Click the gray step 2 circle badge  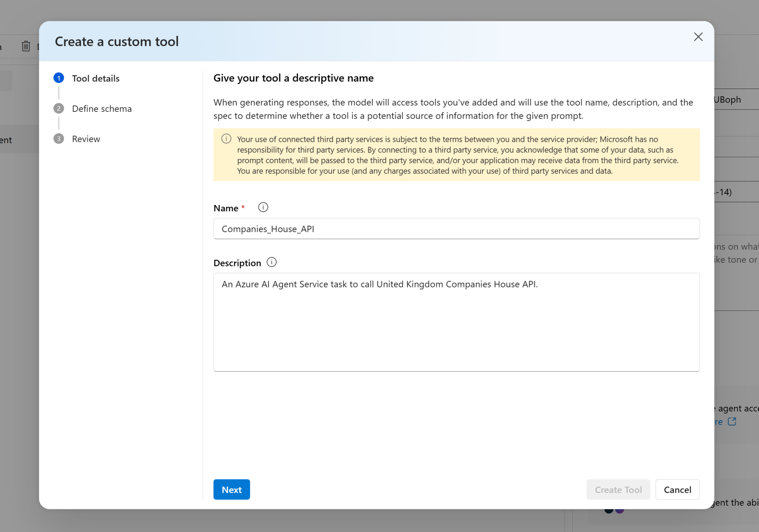coord(59,109)
